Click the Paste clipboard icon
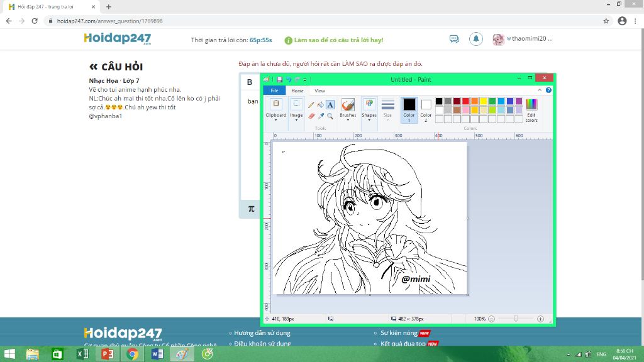This screenshot has width=644, height=362. click(275, 104)
